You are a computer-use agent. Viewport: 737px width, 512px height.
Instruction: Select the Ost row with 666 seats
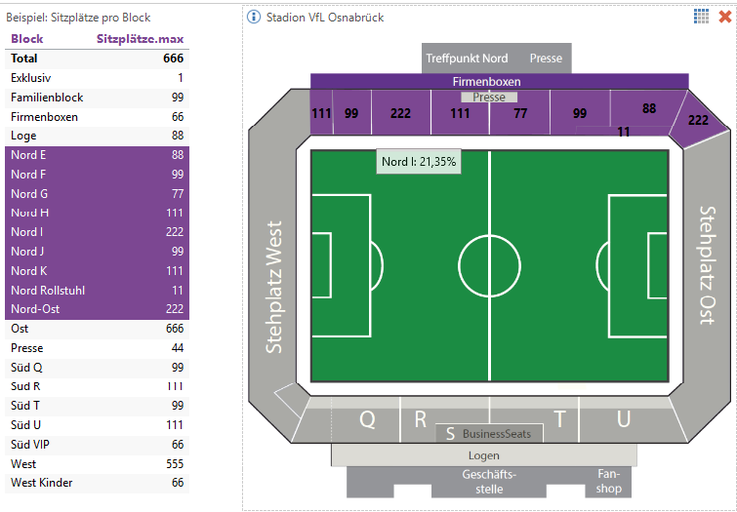tap(97, 329)
